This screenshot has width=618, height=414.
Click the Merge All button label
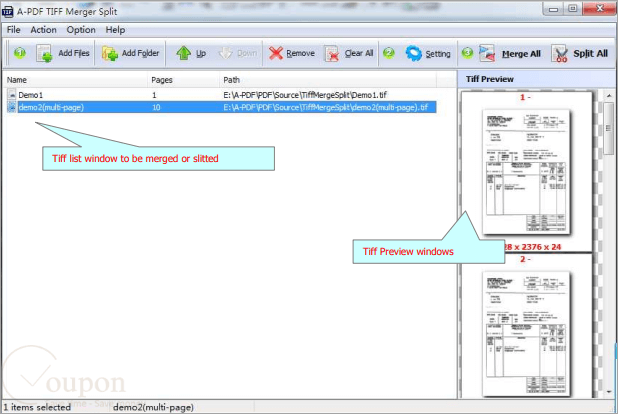coord(521,54)
